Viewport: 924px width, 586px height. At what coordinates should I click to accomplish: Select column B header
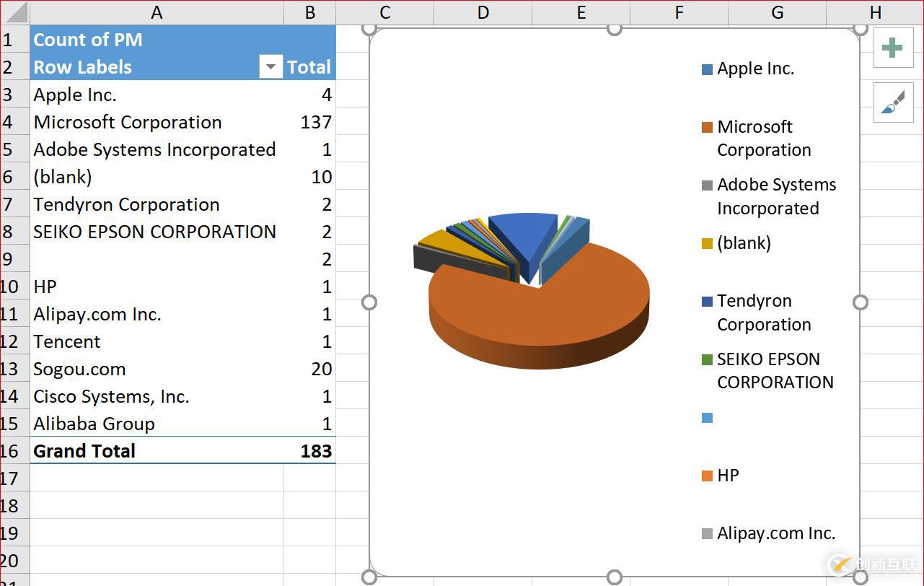point(310,12)
